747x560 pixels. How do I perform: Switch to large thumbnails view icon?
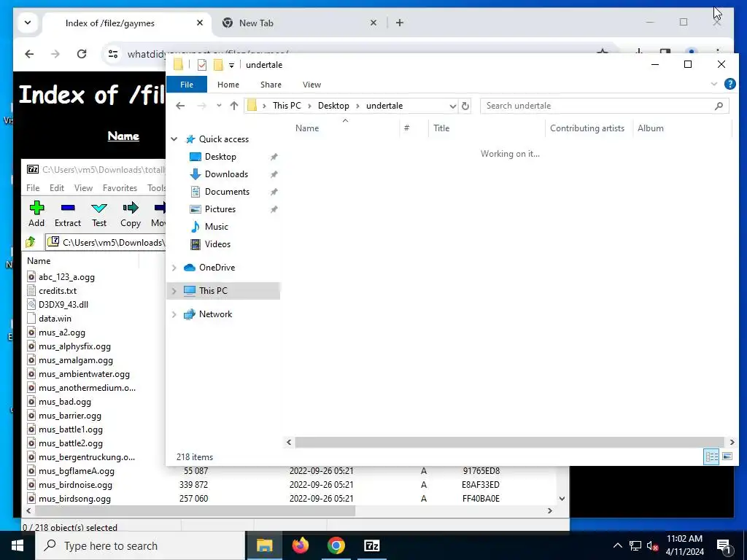[x=727, y=456]
